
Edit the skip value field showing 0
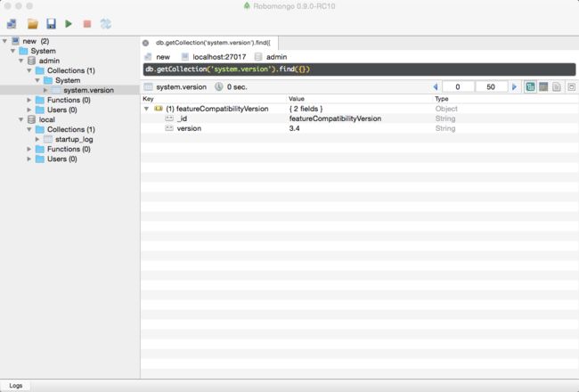(x=458, y=86)
